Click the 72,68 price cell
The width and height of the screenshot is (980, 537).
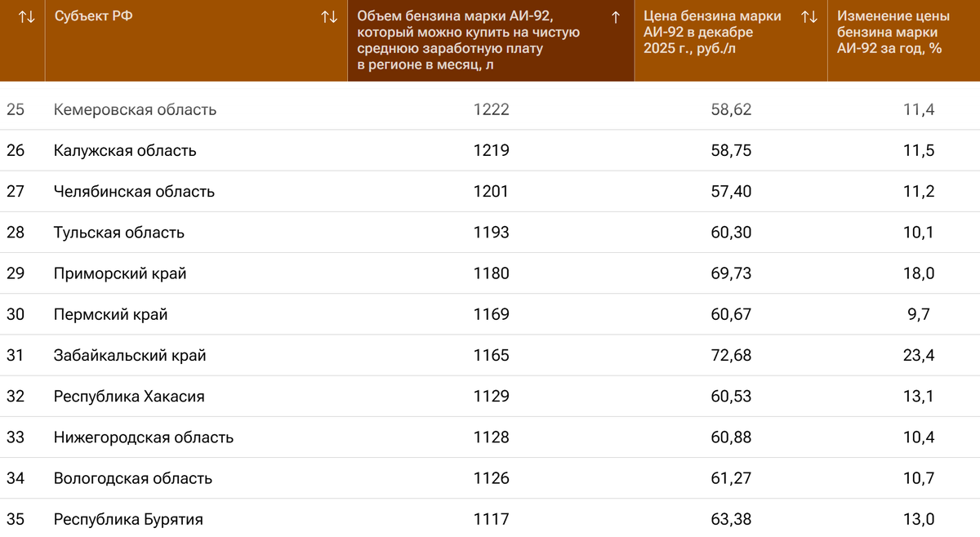pyautogui.click(x=731, y=356)
